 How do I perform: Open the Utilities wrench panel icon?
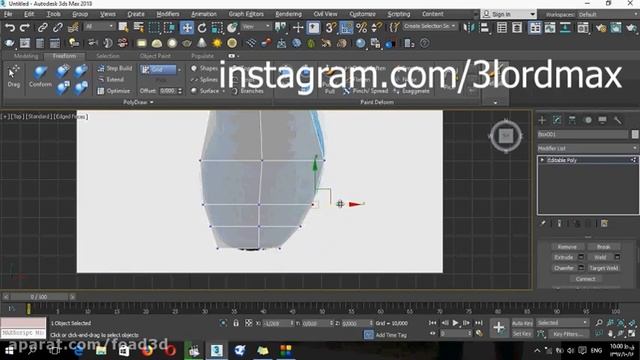tap(618, 120)
